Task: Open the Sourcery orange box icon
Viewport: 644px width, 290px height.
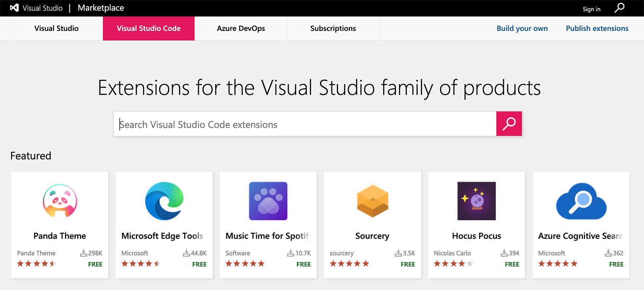Action: 372,201
